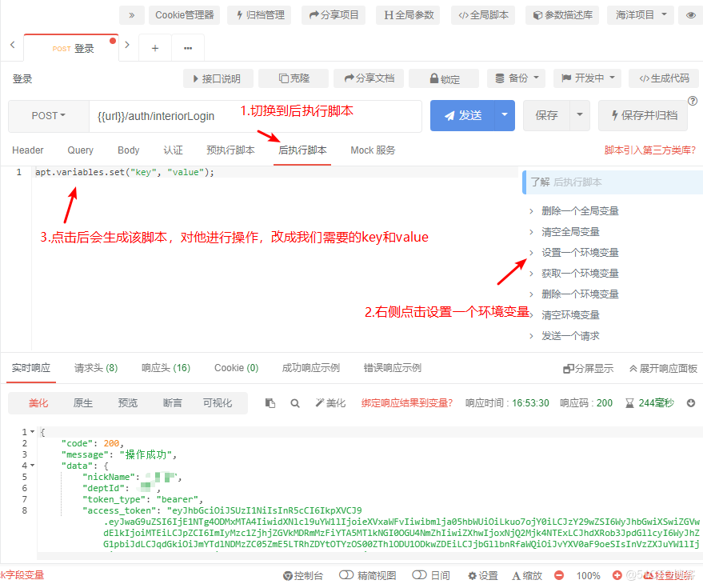Select the 原生 raw view mode
This screenshot has width=703, height=588.
click(83, 403)
